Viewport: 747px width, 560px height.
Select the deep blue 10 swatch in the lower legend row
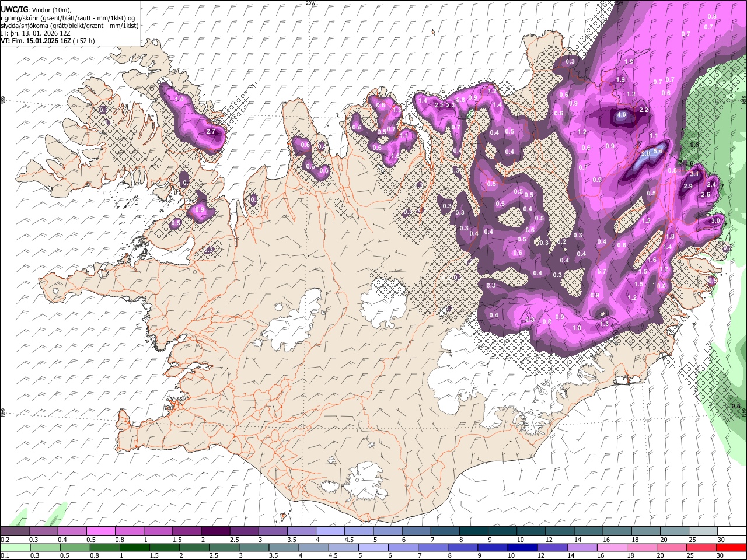pyautogui.click(x=523, y=547)
